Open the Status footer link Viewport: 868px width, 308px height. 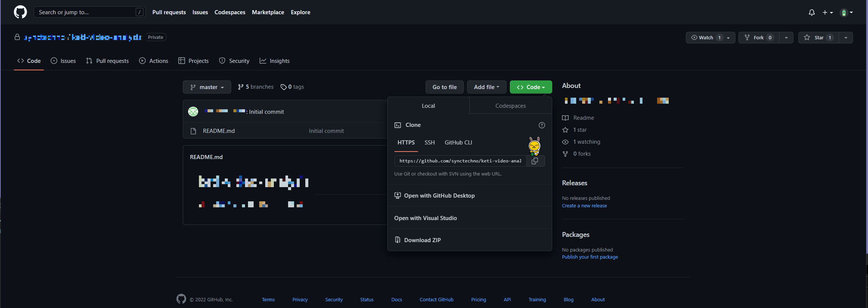[367, 299]
